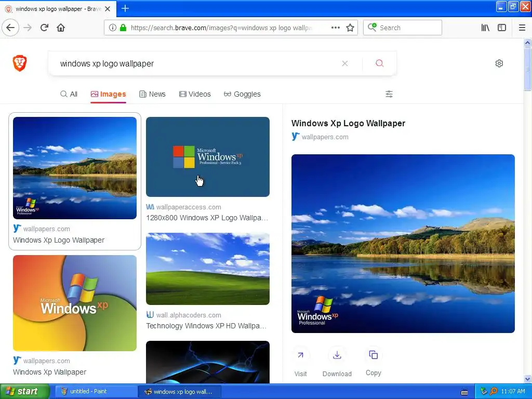Click the Copy image icon
The image size is (532, 399).
(373, 355)
